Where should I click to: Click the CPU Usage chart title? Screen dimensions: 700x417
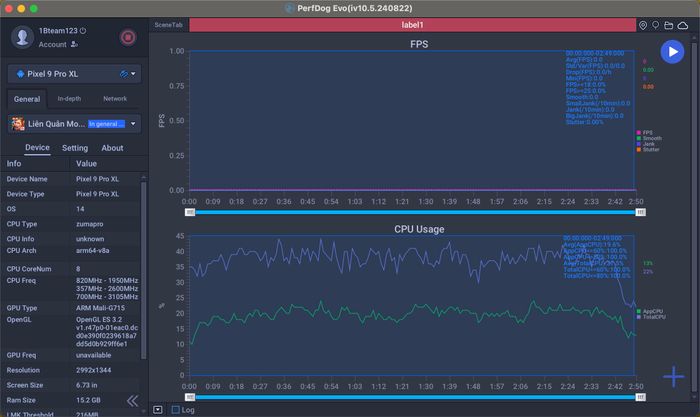[419, 229]
